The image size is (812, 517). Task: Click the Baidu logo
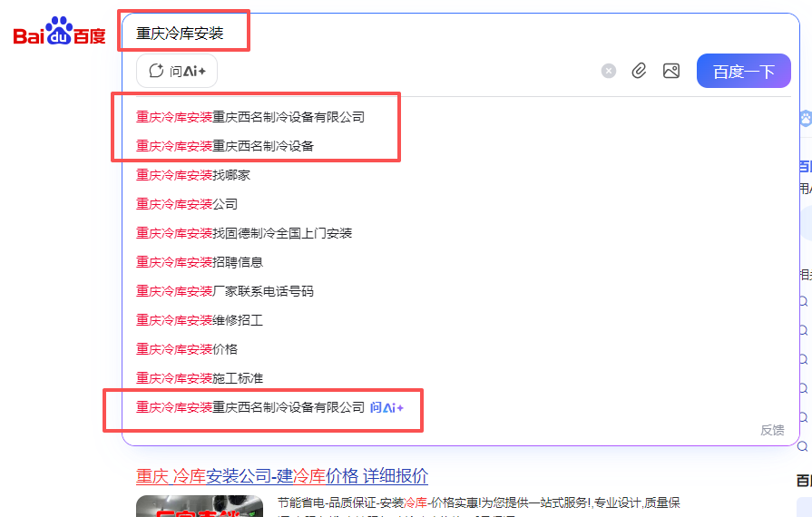coord(59,33)
